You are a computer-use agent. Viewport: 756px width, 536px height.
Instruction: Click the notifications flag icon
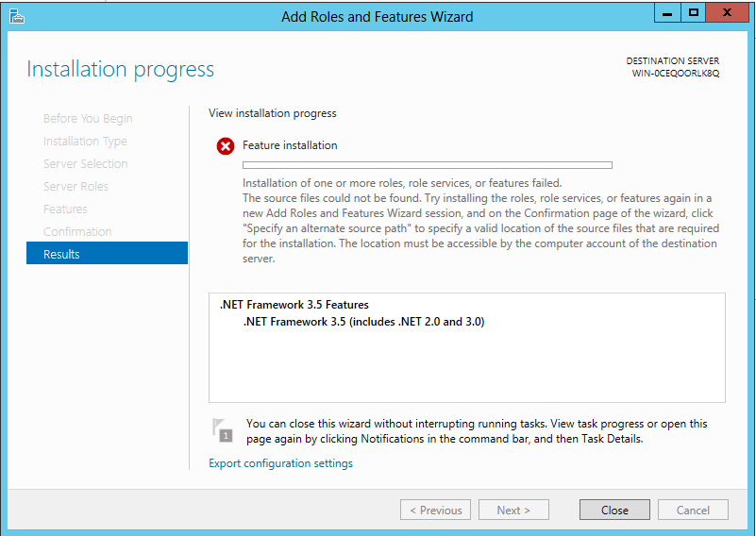(223, 430)
